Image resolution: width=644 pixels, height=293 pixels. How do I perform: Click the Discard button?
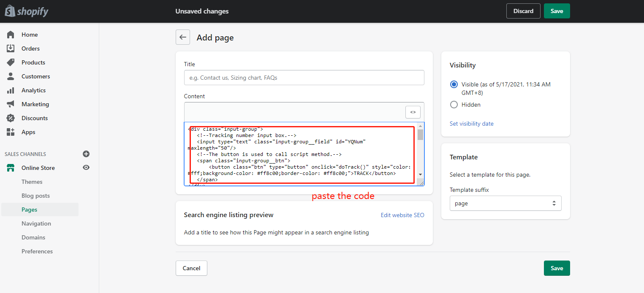click(523, 11)
